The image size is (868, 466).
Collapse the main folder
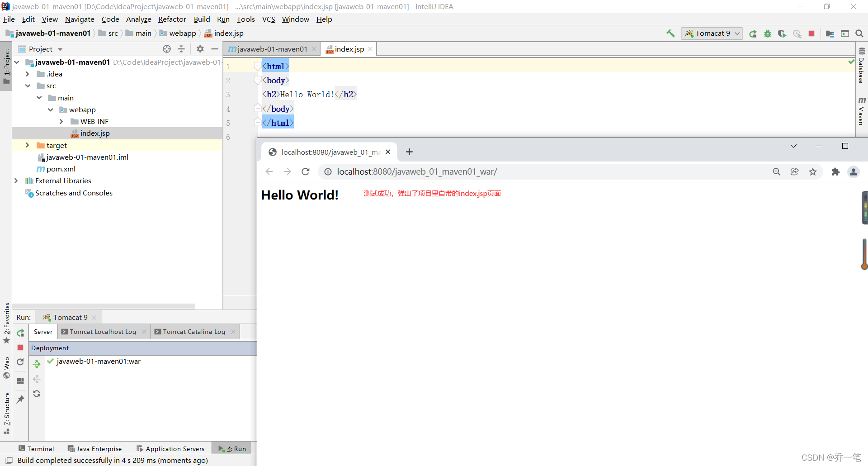coord(39,98)
